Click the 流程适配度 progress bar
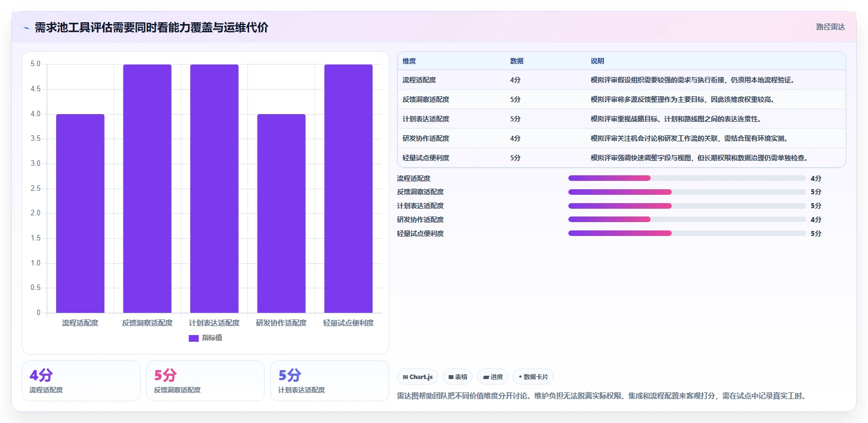The width and height of the screenshot is (868, 423). [x=687, y=178]
